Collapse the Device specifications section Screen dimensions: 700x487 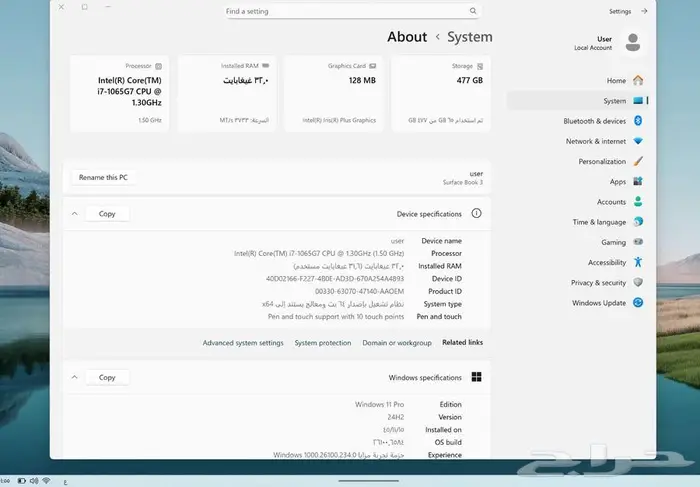point(75,213)
